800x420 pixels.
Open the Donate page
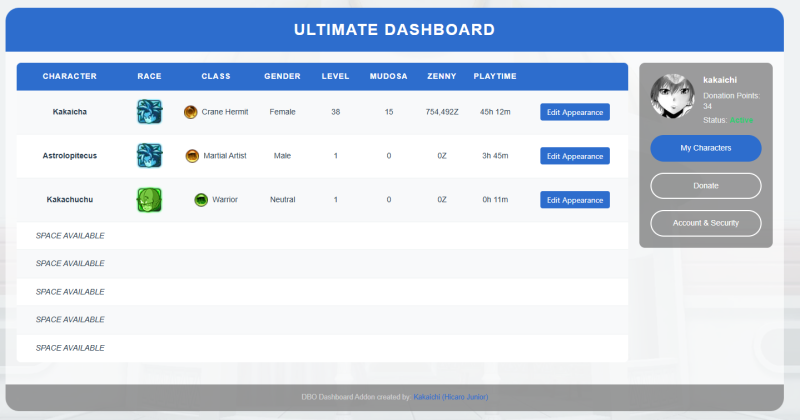[x=706, y=186]
